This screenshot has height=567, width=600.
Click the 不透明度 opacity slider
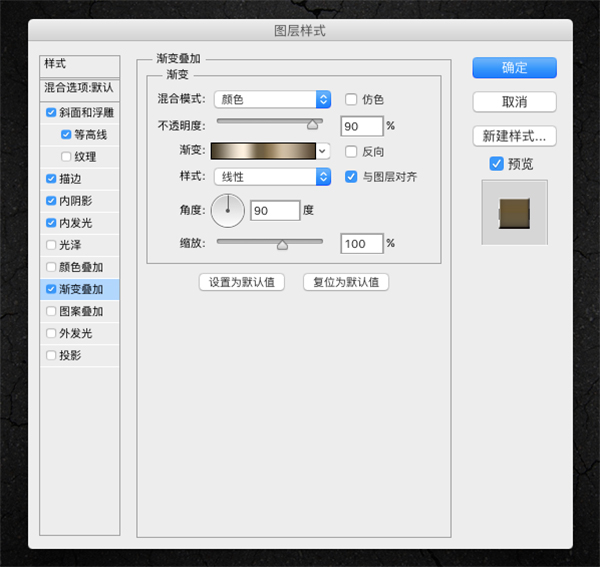pyautogui.click(x=269, y=122)
